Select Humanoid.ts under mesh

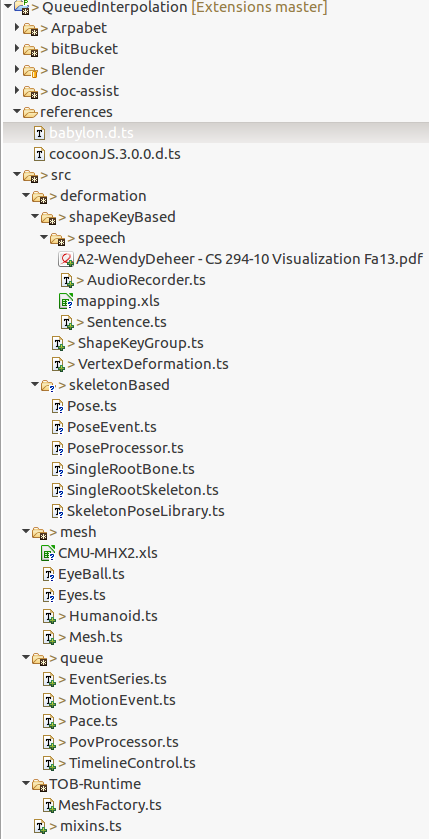[113, 616]
